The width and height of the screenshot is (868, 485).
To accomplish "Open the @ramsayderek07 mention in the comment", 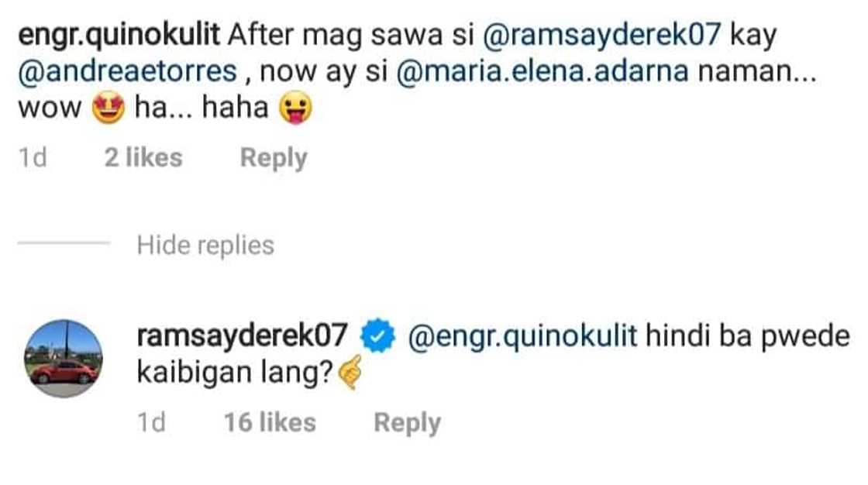I will [602, 35].
